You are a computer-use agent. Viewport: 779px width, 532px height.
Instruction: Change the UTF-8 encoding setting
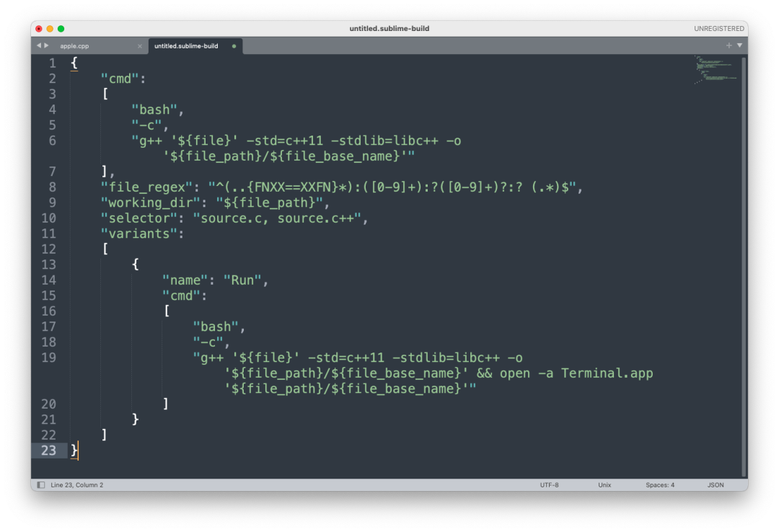pyautogui.click(x=549, y=485)
